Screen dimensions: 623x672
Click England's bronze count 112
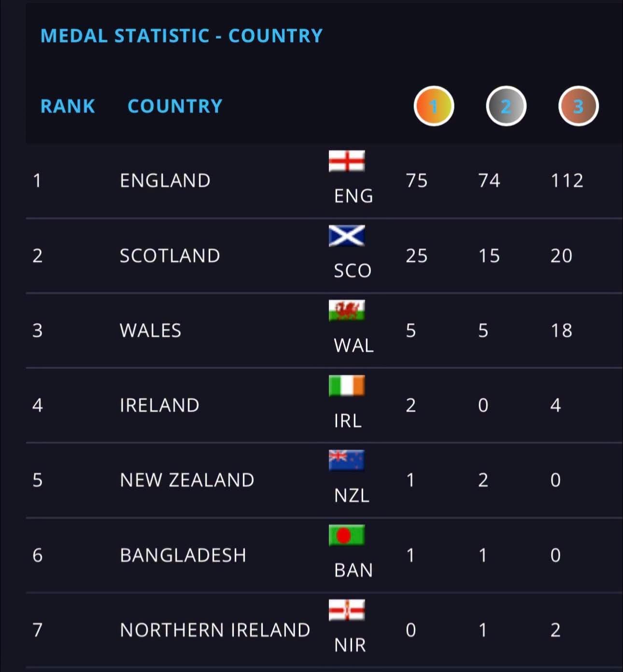point(567,181)
